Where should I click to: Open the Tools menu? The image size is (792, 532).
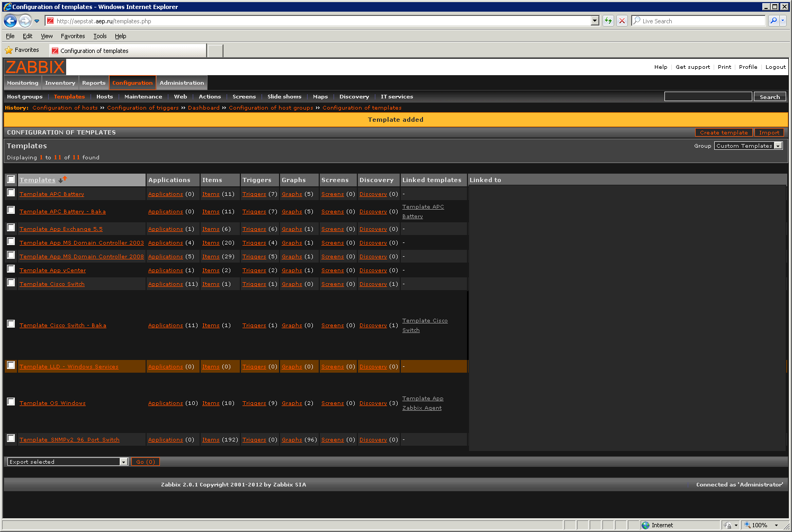point(100,36)
